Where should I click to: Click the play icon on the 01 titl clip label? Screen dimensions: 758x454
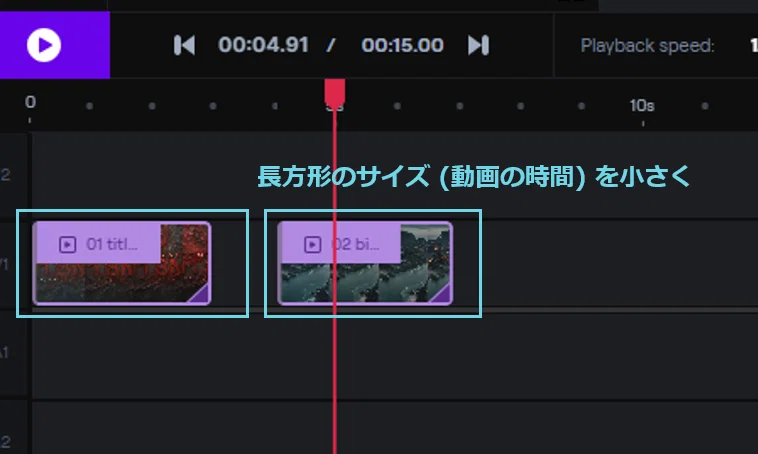point(67,245)
